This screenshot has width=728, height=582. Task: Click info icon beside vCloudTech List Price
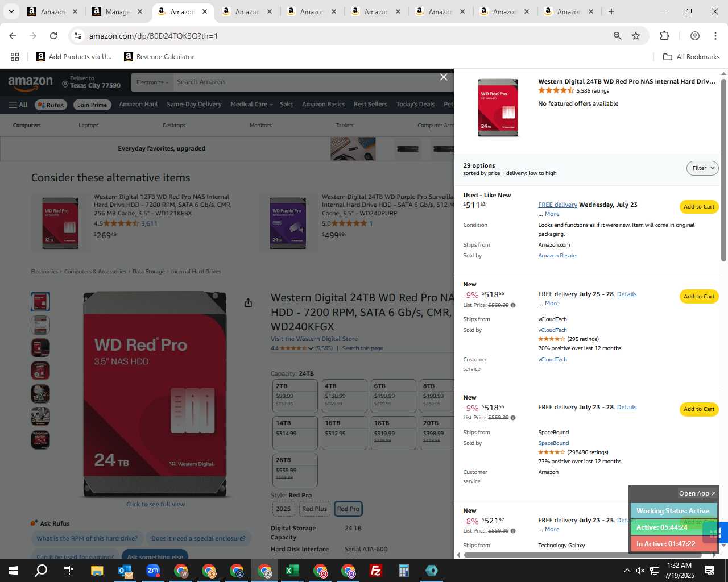pos(513,305)
